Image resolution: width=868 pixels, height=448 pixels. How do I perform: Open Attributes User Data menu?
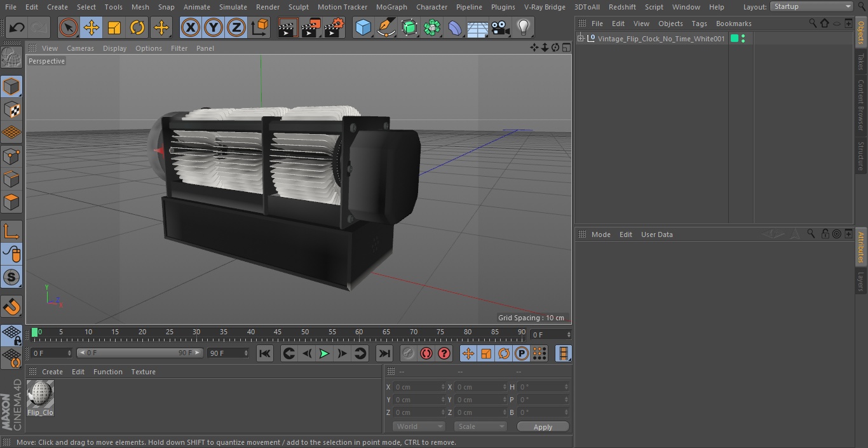coord(656,234)
